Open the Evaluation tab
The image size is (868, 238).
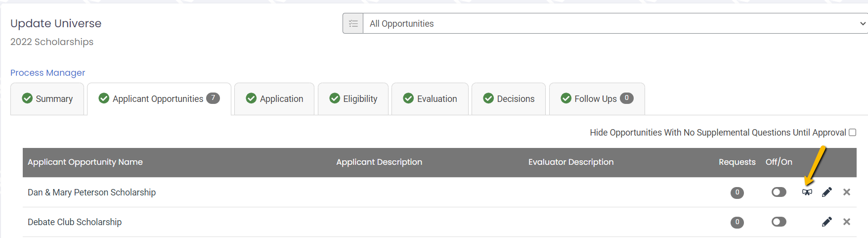[430, 99]
